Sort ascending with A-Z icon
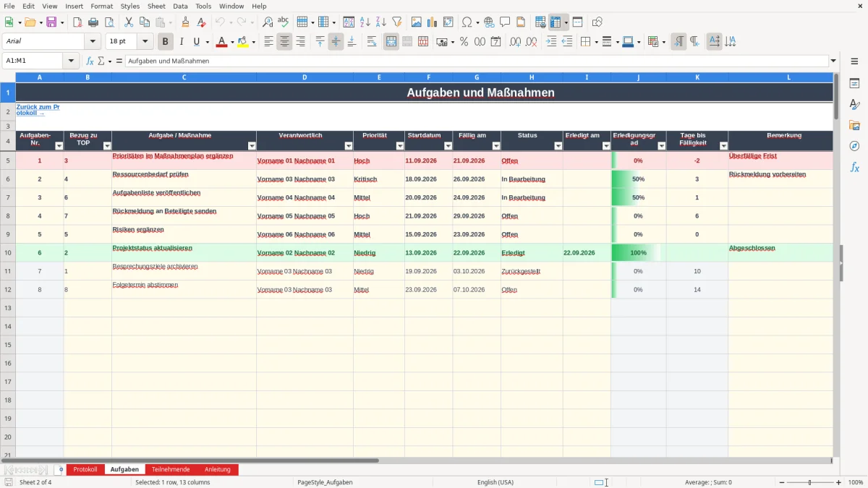This screenshot has width=868, height=488. click(x=365, y=22)
